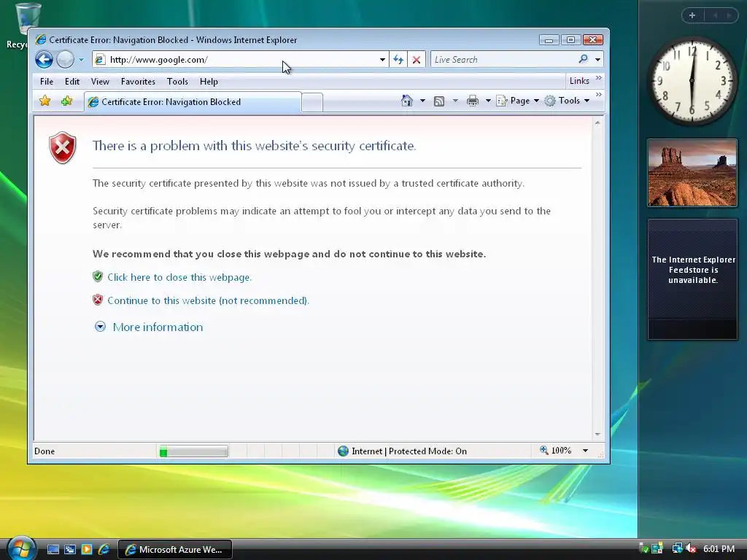Open the Edit menu
Screen dimensions: 747x560
(x=72, y=82)
